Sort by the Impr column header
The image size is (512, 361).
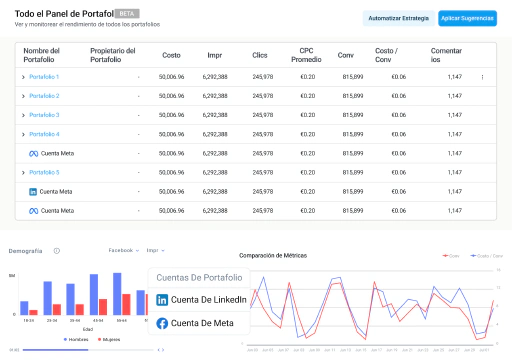pyautogui.click(x=214, y=55)
